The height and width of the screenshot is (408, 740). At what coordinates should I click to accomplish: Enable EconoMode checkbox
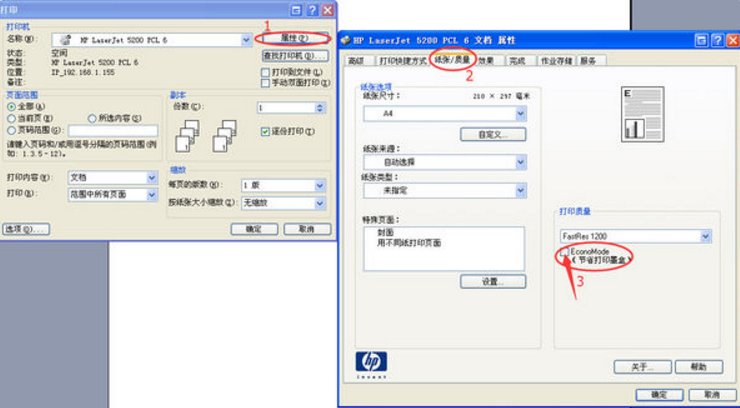pyautogui.click(x=564, y=252)
